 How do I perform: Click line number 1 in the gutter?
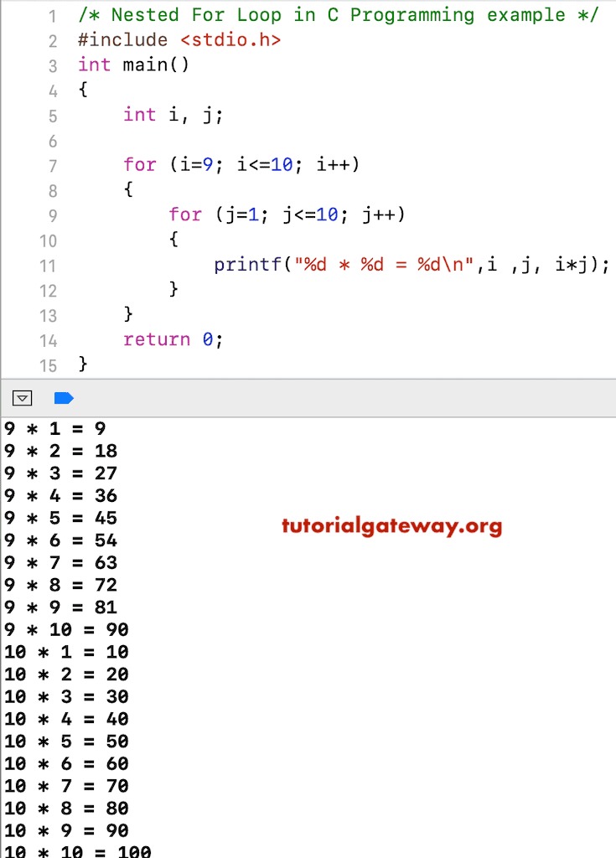click(53, 16)
